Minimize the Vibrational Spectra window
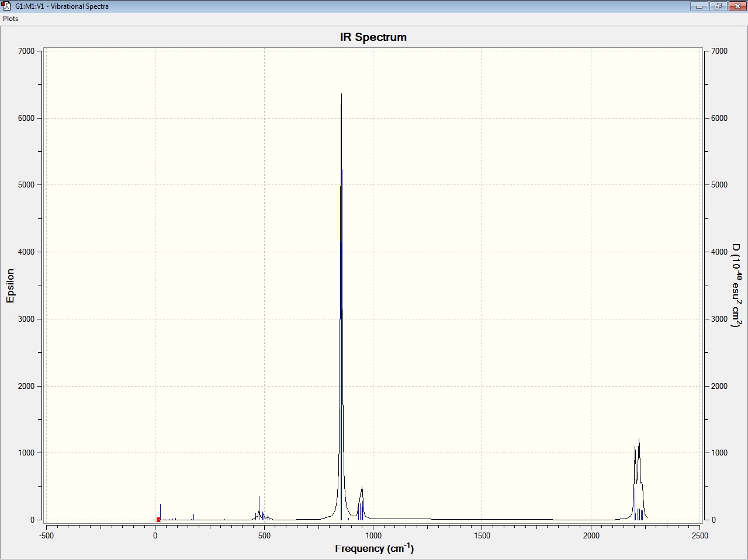The image size is (748, 560). tap(699, 6)
